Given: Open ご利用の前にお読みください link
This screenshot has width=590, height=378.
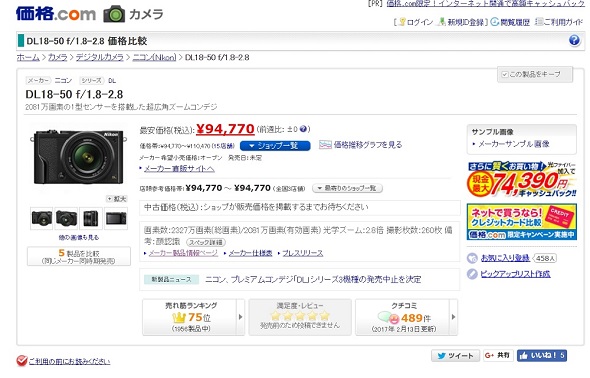Looking at the screenshot, I should pos(69,361).
